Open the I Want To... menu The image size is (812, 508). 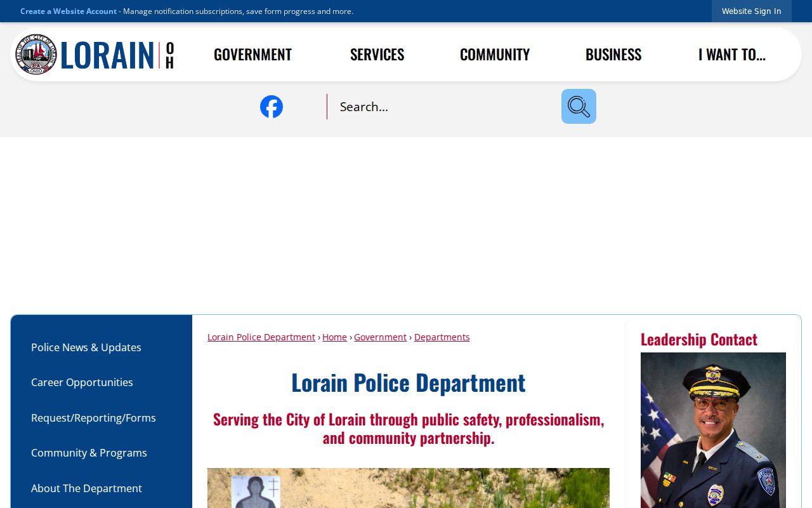732,55
